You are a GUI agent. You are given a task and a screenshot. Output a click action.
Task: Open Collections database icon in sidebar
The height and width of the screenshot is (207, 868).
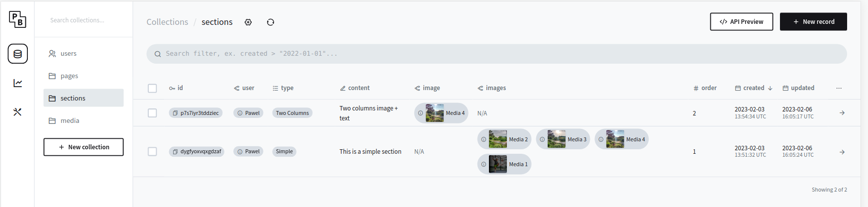[x=17, y=54]
